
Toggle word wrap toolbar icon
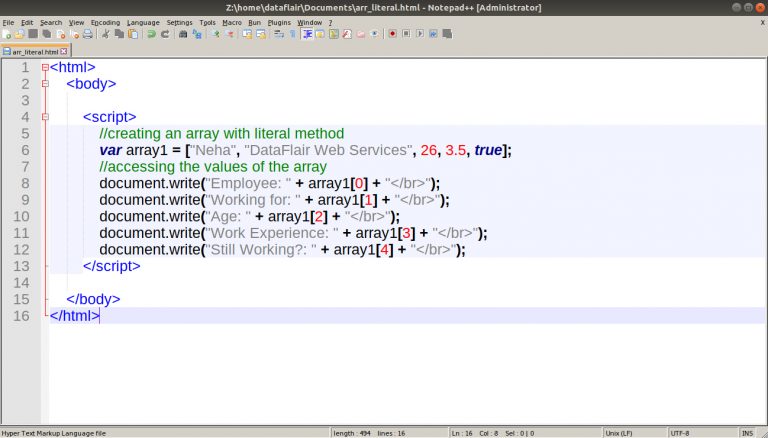(279, 34)
